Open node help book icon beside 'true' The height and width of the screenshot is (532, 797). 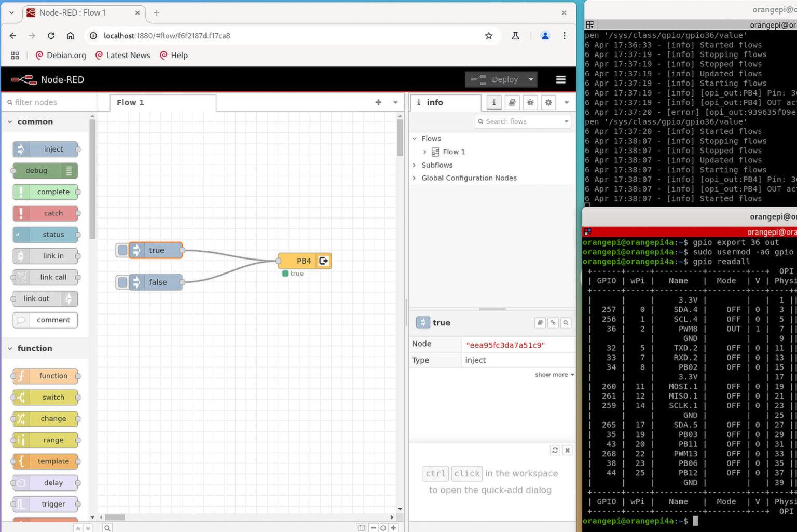point(540,323)
